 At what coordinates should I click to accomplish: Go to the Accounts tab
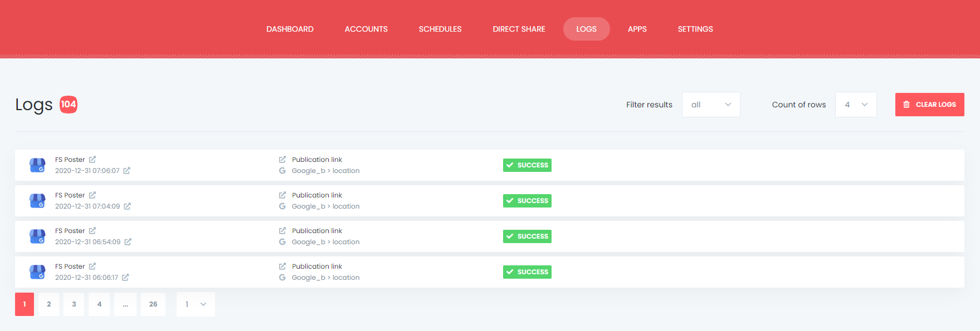click(366, 29)
